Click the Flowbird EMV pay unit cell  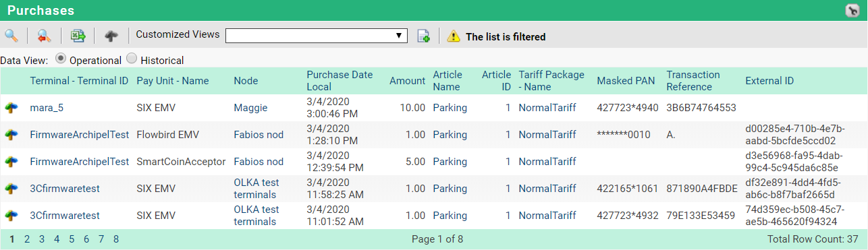coord(167,135)
